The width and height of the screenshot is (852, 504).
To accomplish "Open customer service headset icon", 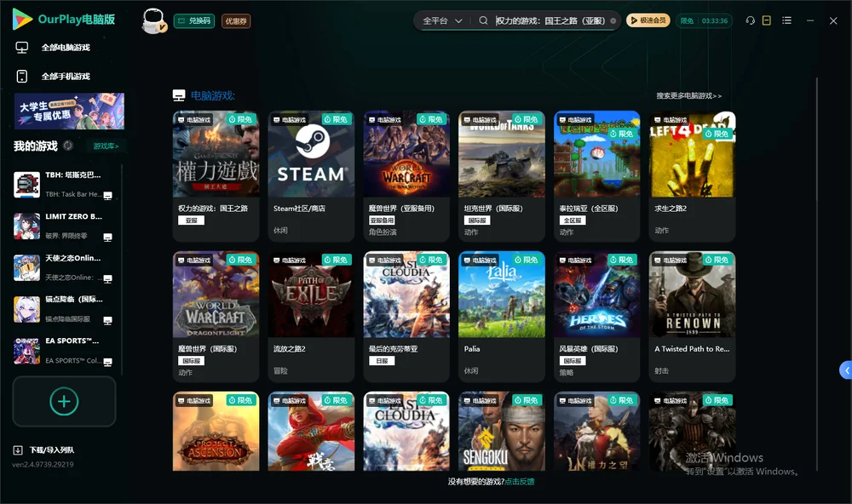I will pos(751,20).
